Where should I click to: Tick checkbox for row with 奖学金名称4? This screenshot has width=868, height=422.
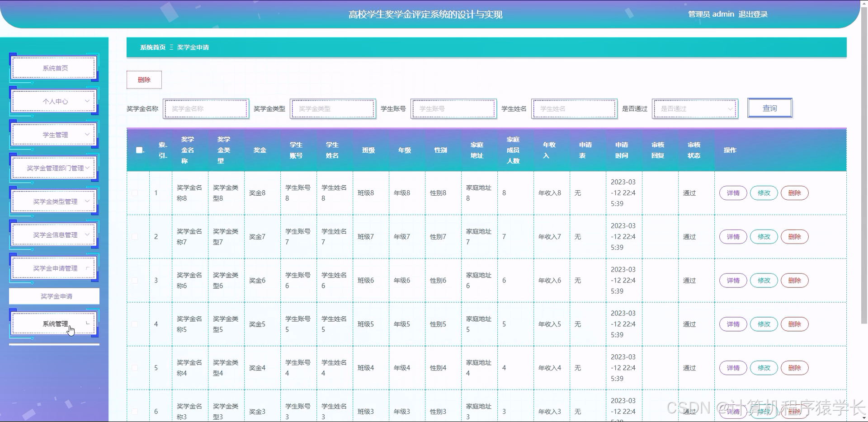tap(135, 368)
